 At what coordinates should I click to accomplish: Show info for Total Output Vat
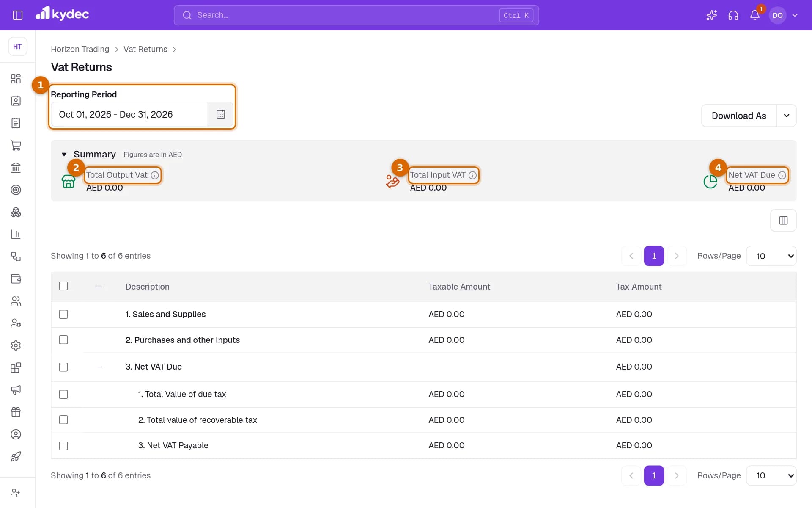[155, 175]
